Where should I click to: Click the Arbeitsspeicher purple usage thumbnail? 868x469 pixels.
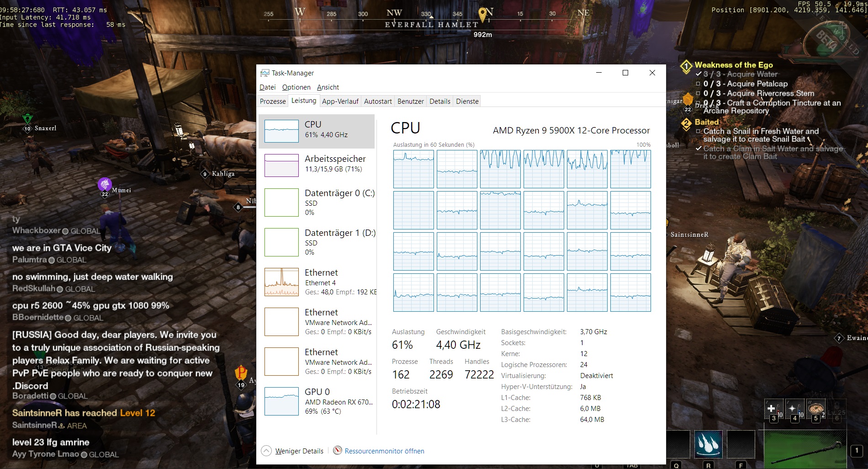281,165
